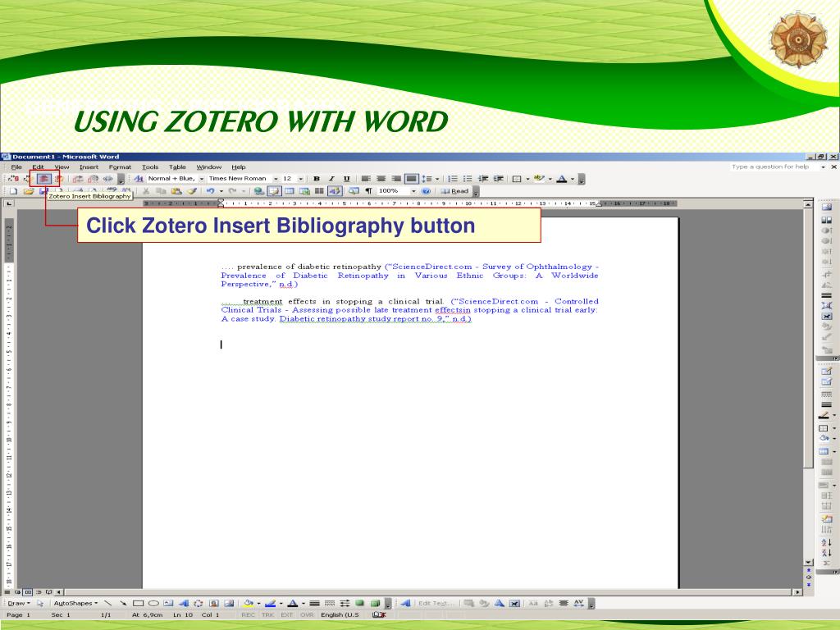Click the New Blank Document icon
The height and width of the screenshot is (630, 840).
13,191
